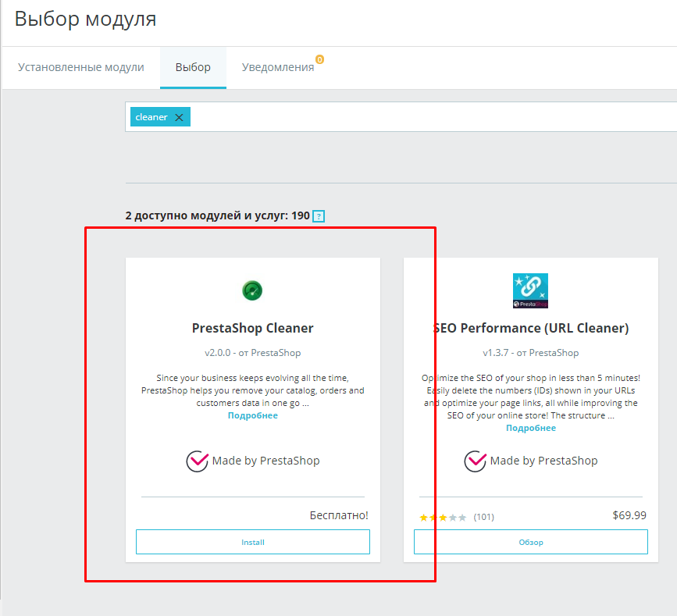Install the PrestaShop Cleaner module
This screenshot has width=677, height=616.
pos(252,542)
